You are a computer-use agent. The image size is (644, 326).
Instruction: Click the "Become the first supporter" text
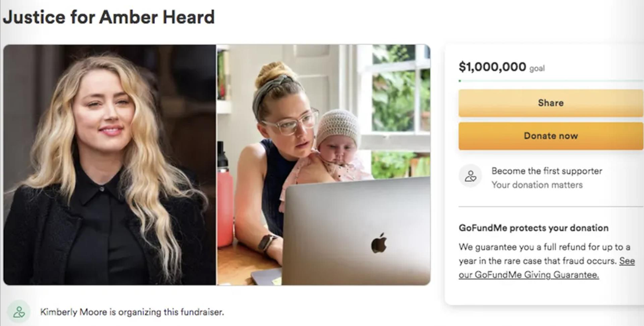click(x=547, y=171)
